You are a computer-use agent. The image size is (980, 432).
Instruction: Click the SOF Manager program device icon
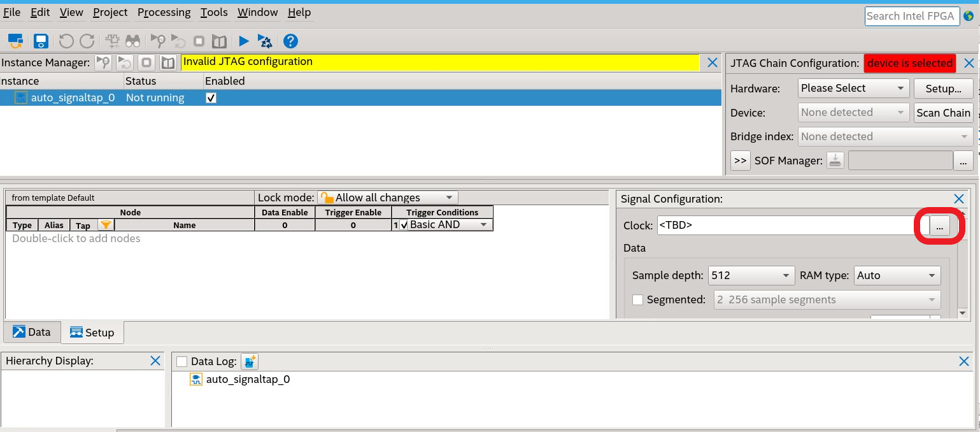pyautogui.click(x=835, y=161)
